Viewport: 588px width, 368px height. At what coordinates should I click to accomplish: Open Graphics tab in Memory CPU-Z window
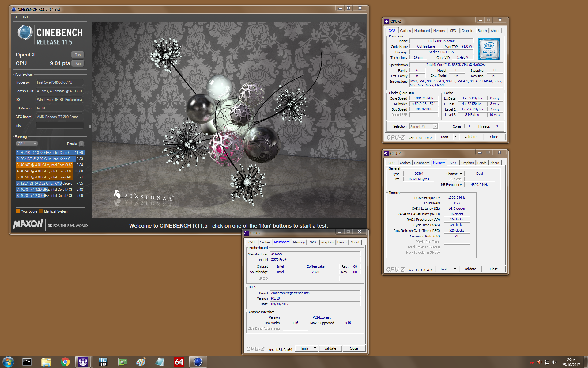click(x=467, y=163)
